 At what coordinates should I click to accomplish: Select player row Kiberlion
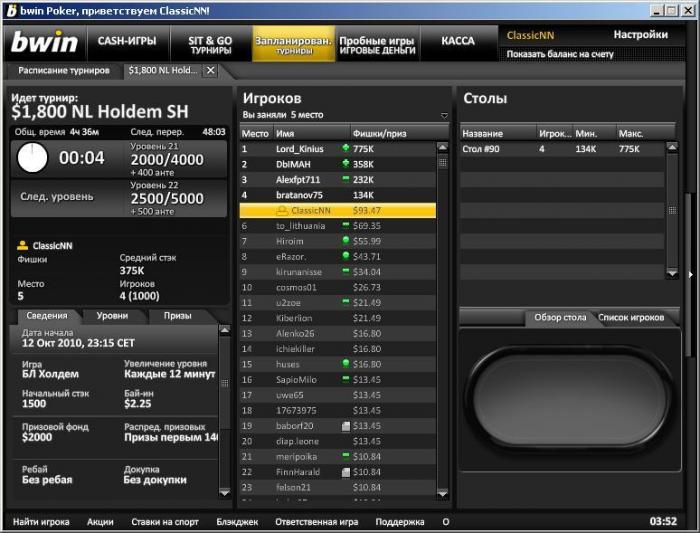[x=338, y=318]
